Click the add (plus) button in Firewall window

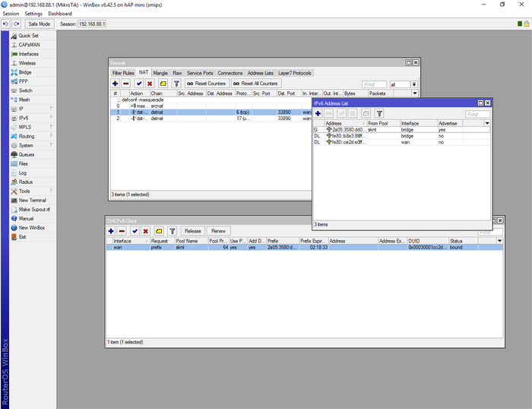(x=115, y=84)
